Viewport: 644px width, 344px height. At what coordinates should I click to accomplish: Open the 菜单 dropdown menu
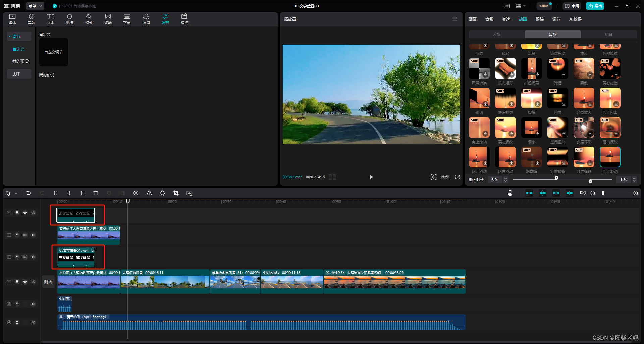point(35,6)
